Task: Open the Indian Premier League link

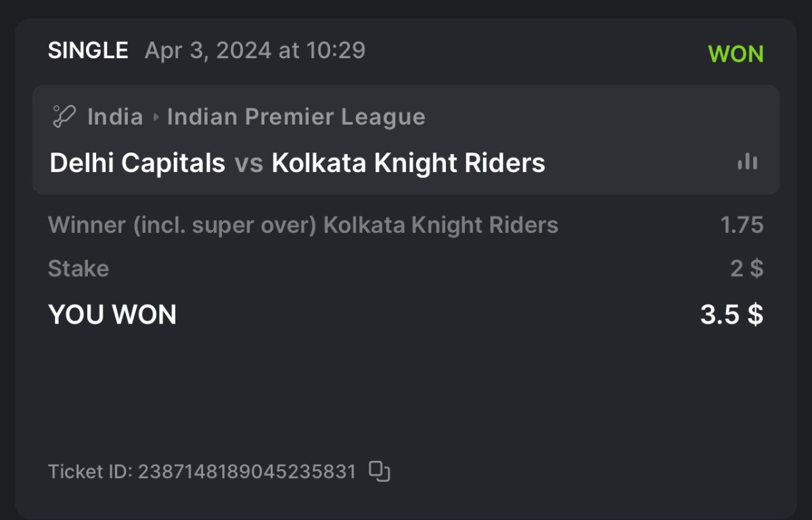Action: pos(296,117)
